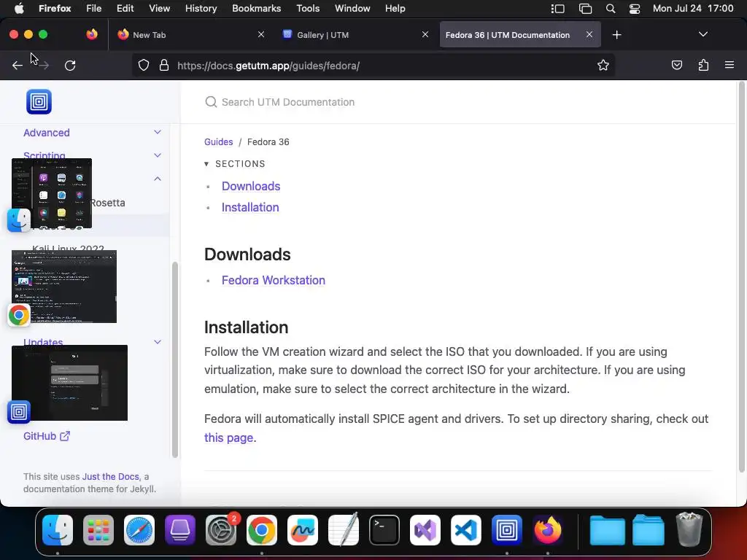This screenshot has height=560, width=747.
Task: Open Firefox icon in the Dock
Action: [548, 530]
